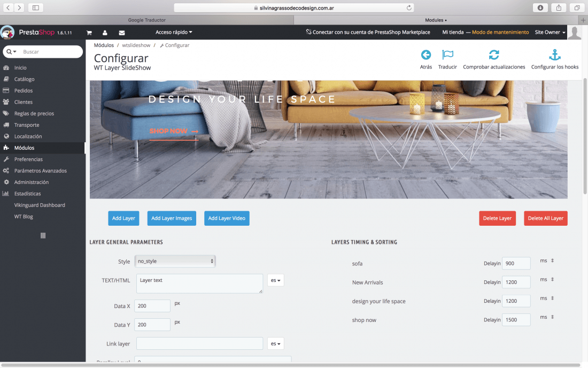
Task: Click the Atrás back arrow icon
Action: coord(426,55)
